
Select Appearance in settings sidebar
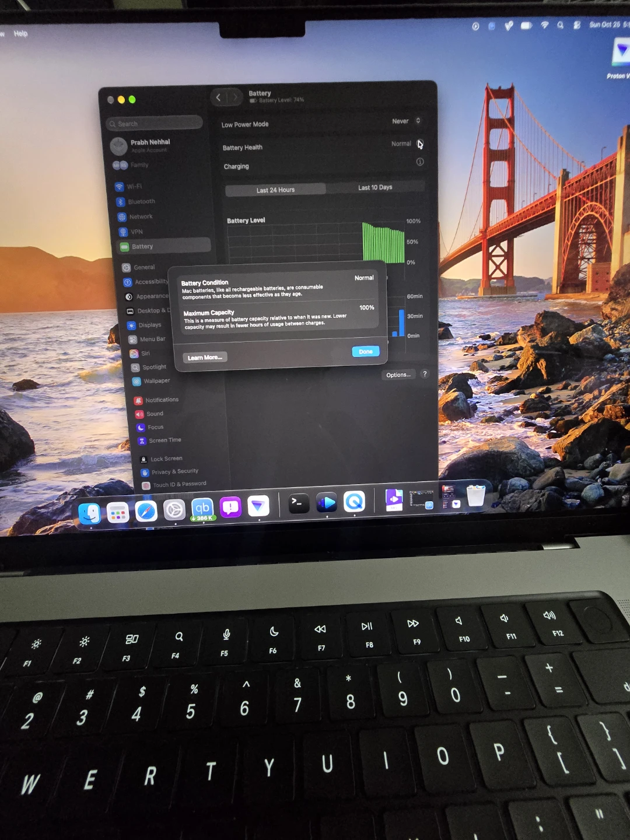tap(147, 296)
